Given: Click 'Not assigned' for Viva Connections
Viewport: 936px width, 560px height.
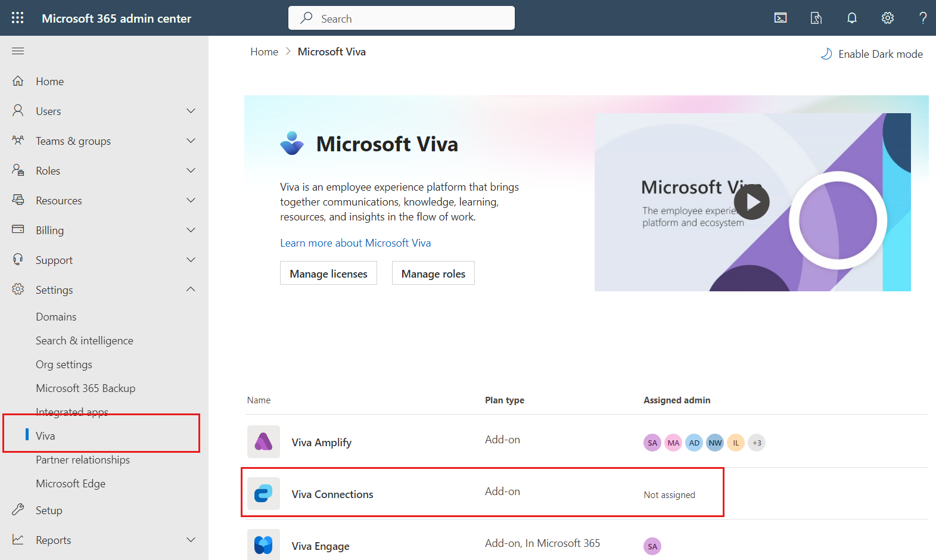Looking at the screenshot, I should [670, 495].
